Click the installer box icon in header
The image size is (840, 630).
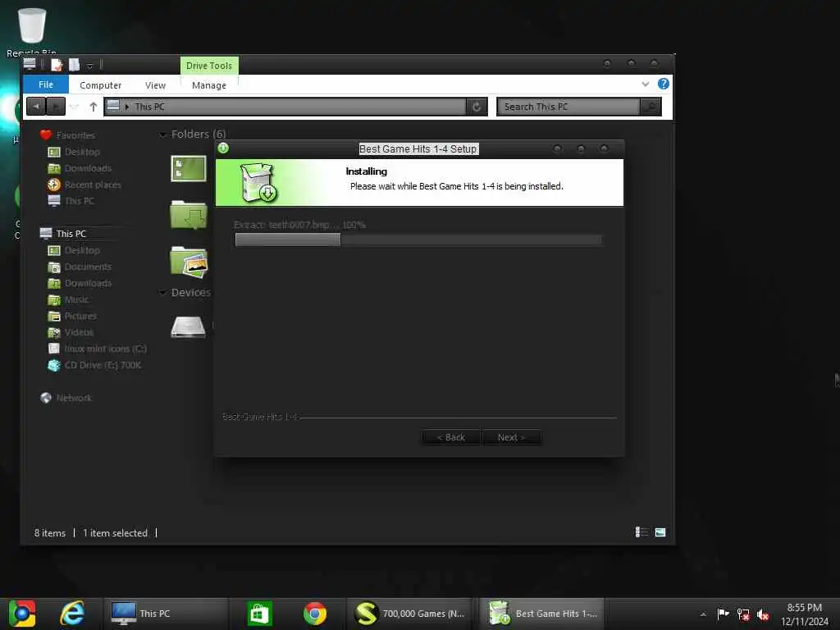pos(258,183)
